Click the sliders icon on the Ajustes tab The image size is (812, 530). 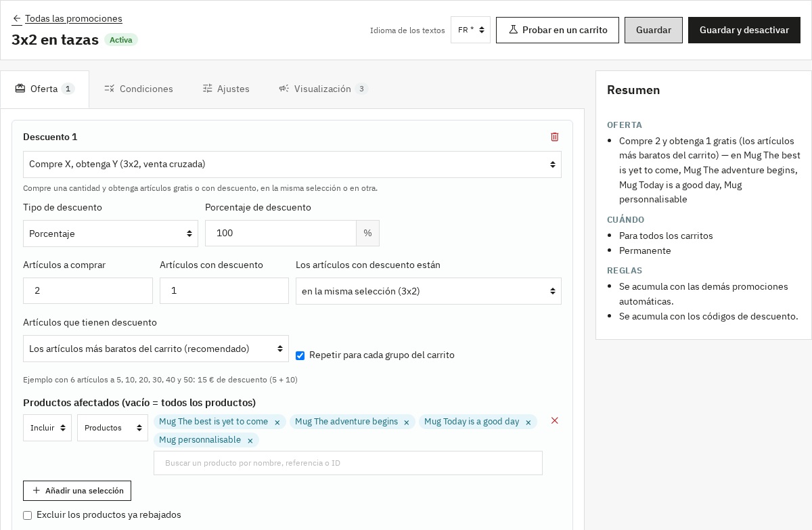point(208,89)
